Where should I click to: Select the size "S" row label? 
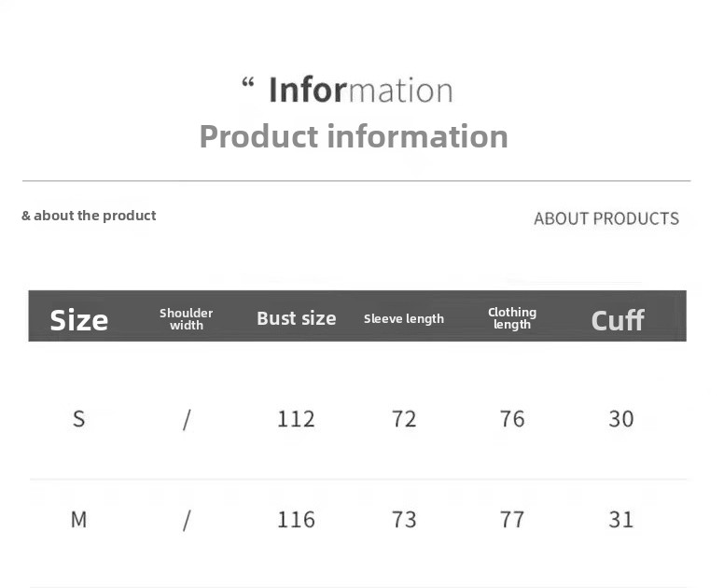pyautogui.click(x=79, y=419)
